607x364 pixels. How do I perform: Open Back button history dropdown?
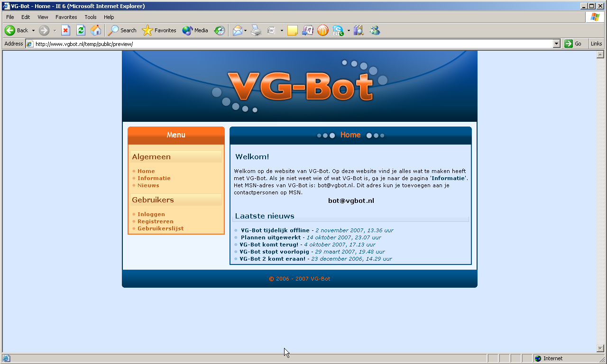click(x=33, y=30)
